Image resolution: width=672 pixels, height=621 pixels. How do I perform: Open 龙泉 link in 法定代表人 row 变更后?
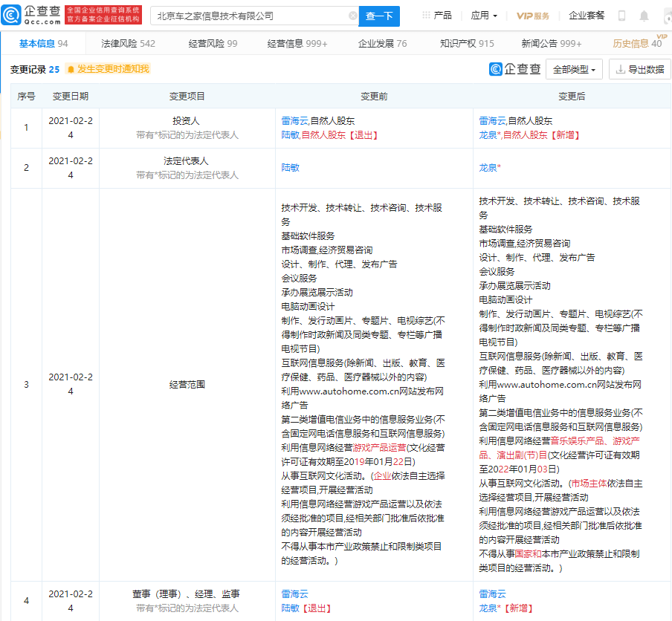point(488,168)
